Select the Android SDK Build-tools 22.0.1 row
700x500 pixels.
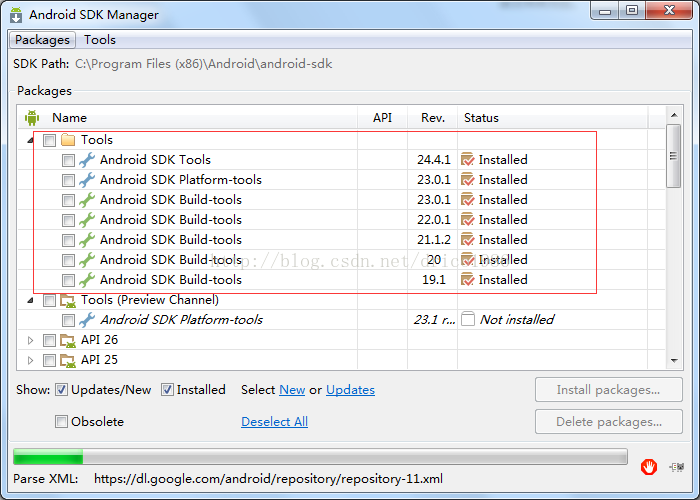tap(342, 220)
